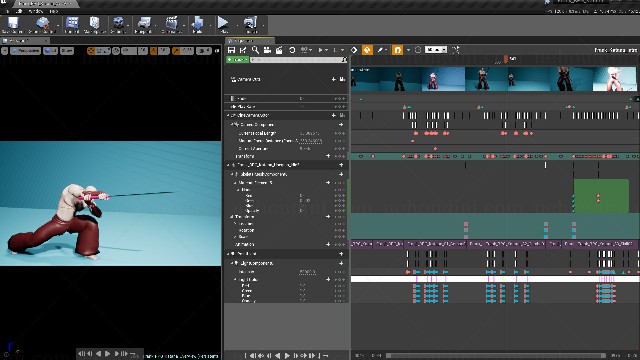Open the Lit view mode dropdown
Viewport: 640px width, 360px height.
[51, 51]
